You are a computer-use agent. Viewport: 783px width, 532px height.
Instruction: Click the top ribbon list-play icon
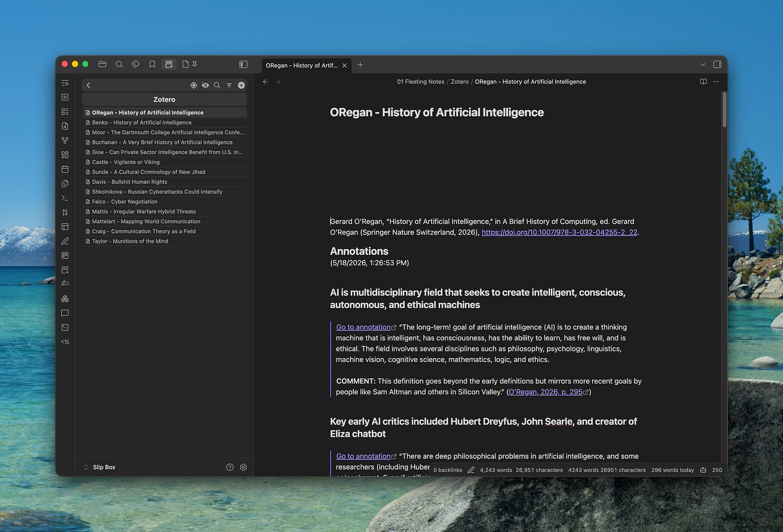click(x=65, y=83)
